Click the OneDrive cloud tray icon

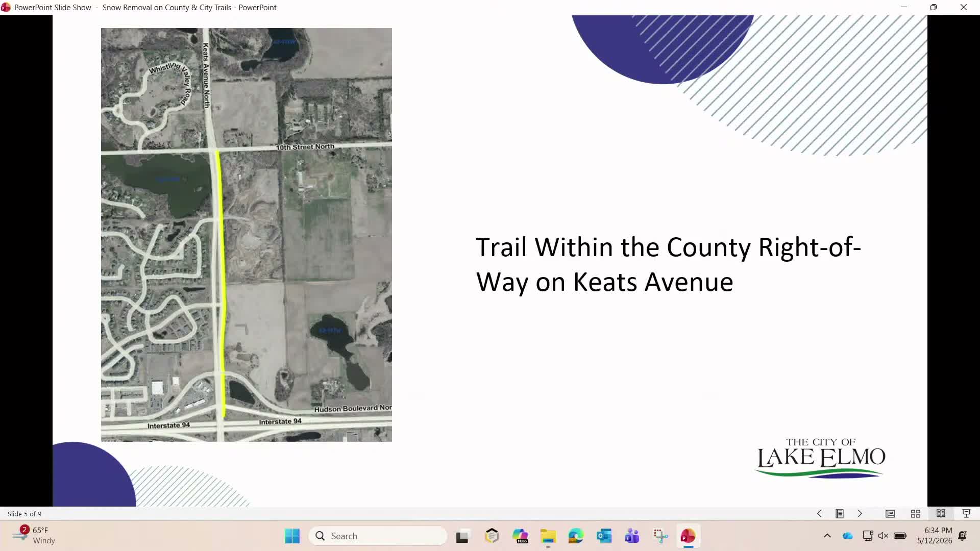point(848,536)
